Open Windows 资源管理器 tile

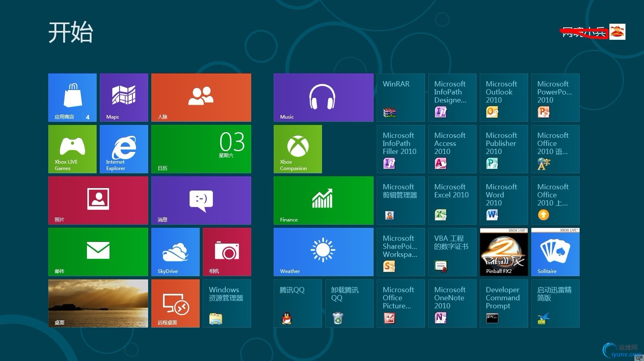pos(227,304)
